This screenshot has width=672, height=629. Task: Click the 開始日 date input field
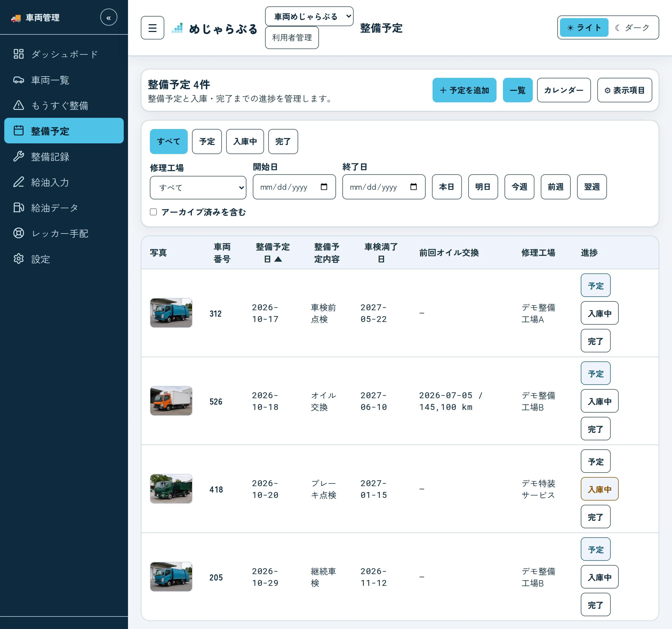(294, 187)
